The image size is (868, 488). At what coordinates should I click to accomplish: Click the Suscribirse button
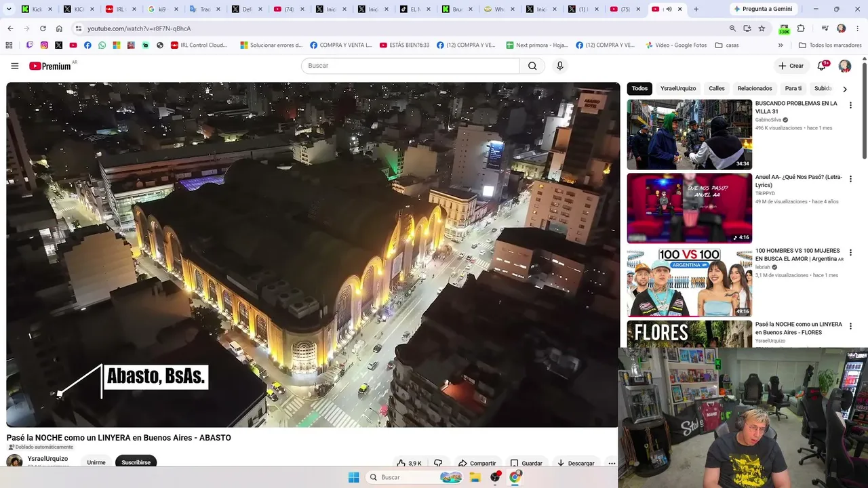136,463
